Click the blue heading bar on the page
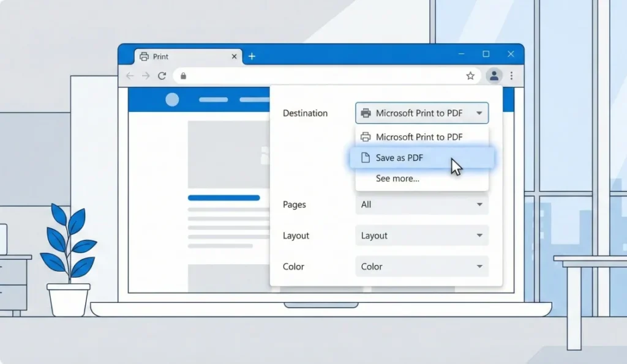This screenshot has width=627, height=364. click(224, 198)
